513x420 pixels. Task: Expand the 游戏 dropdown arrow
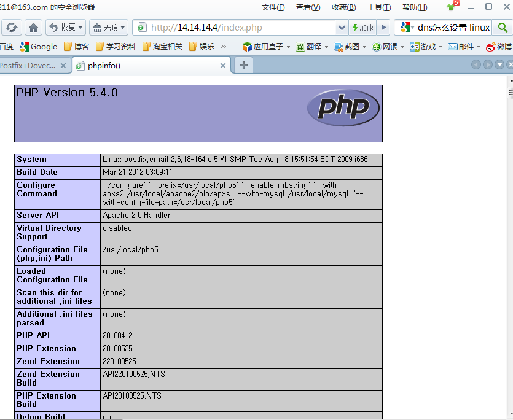(441, 47)
